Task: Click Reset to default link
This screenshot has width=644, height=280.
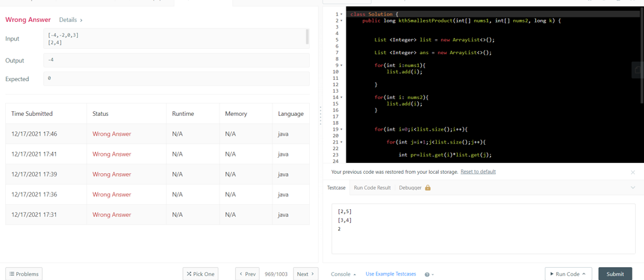Action: coord(478,172)
